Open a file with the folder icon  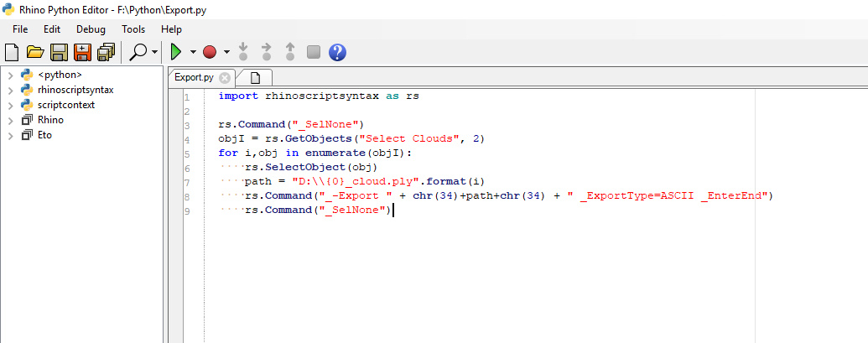pyautogui.click(x=35, y=53)
